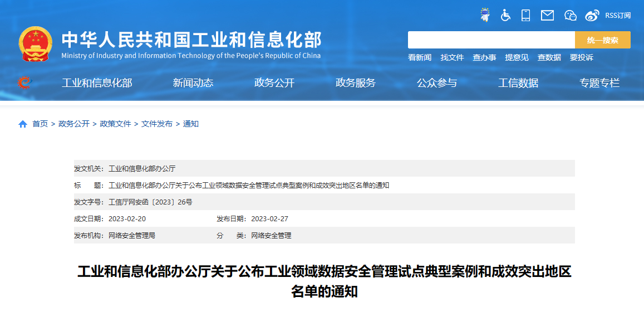The width and height of the screenshot is (644, 331).
Task: Click the 统一搜索 button
Action: 602,40
